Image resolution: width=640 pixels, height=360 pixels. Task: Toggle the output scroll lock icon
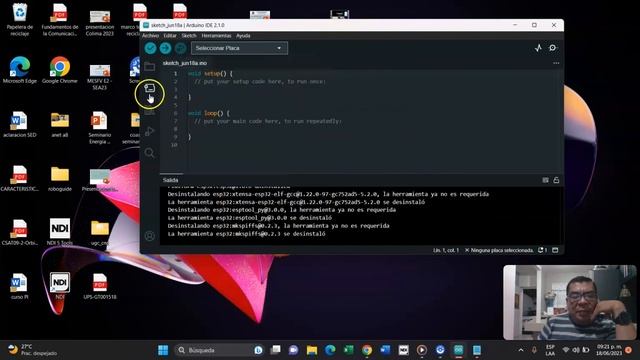556,180
